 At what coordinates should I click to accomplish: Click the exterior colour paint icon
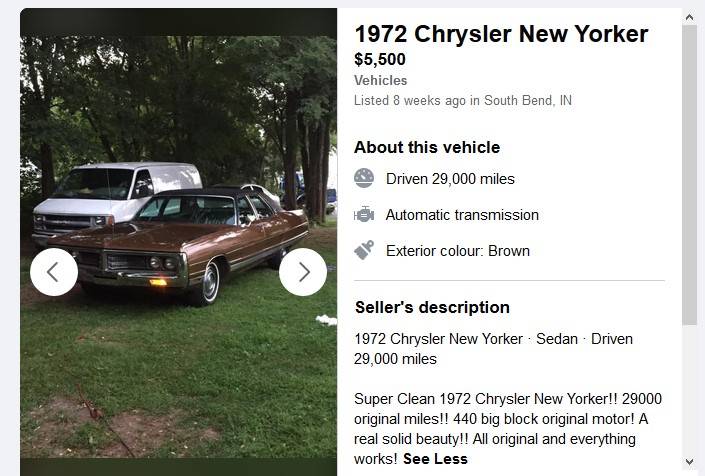tap(364, 251)
